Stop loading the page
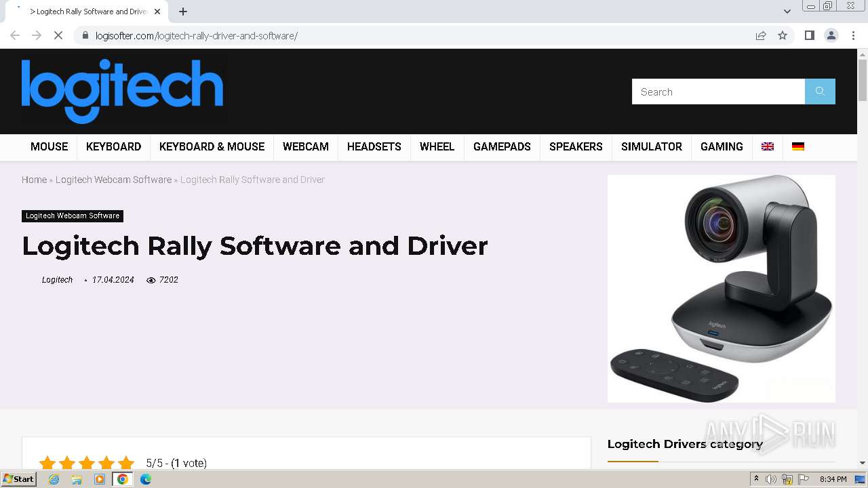Viewport: 868px width, 488px height. pos(58,35)
